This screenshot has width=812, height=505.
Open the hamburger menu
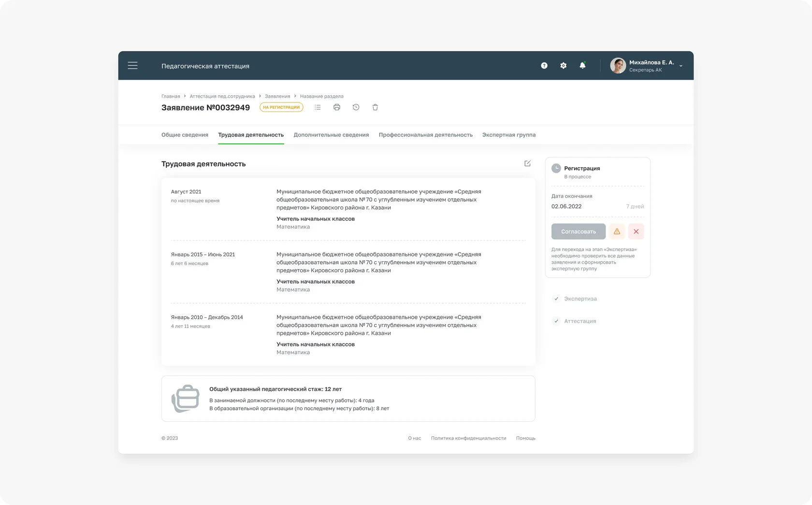pos(132,65)
